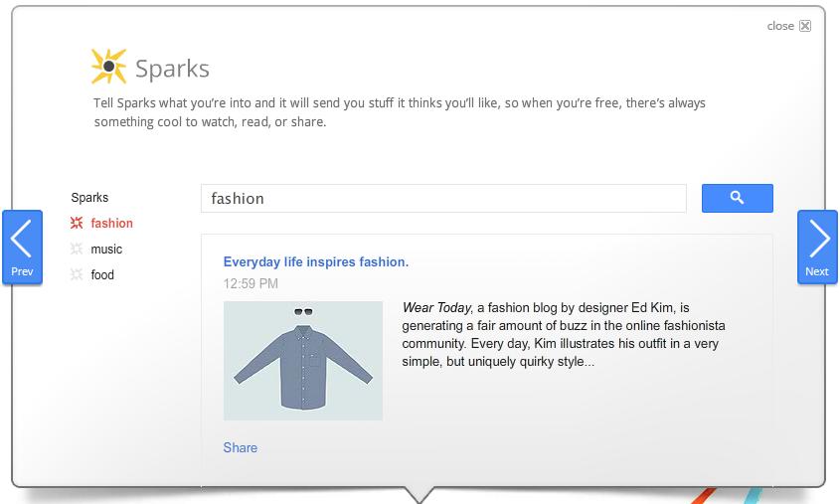Click the shirt illustration thumbnail
840x504 pixels.
[303, 360]
